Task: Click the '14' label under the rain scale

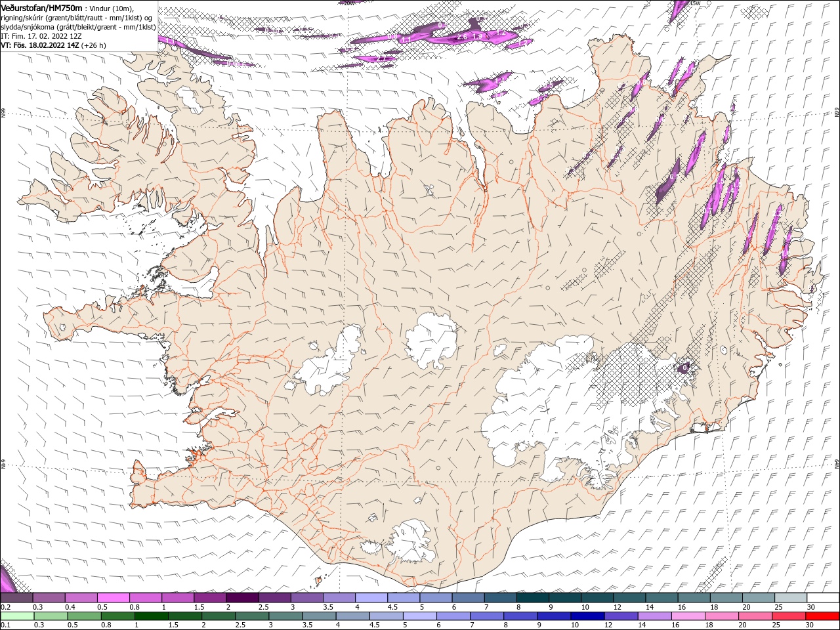Action: [642, 625]
